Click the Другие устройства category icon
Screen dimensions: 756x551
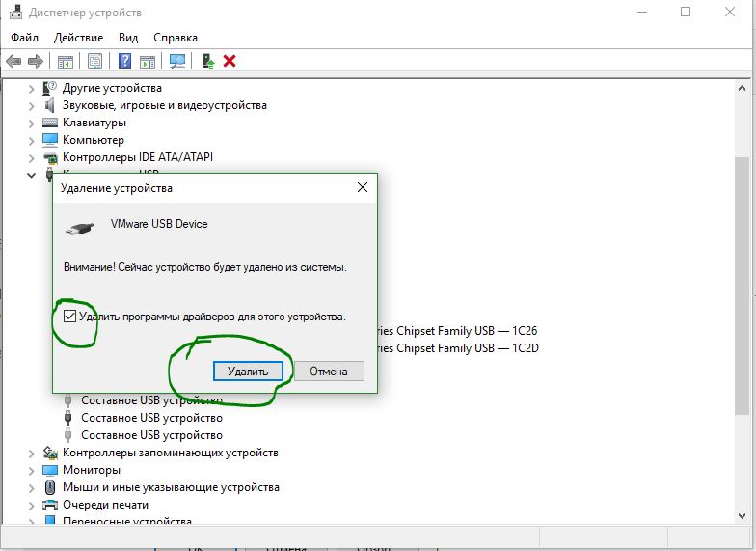50,88
